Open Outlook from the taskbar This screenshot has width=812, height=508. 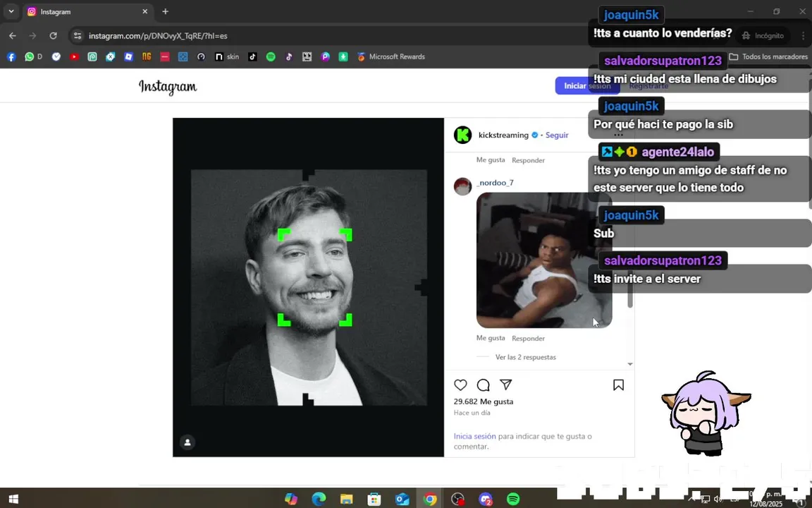pos(402,499)
